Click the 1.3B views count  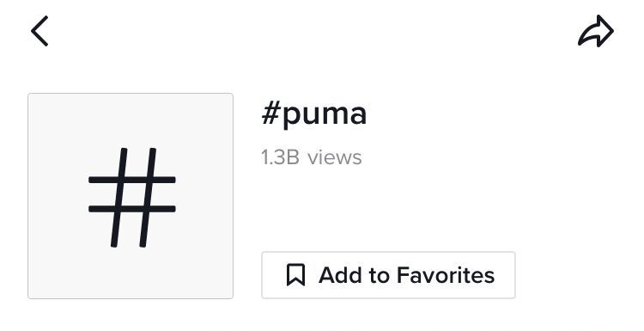(x=312, y=157)
